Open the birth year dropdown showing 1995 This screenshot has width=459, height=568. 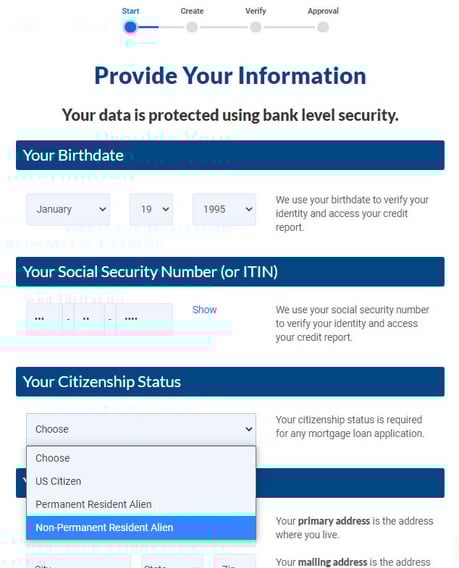(224, 209)
